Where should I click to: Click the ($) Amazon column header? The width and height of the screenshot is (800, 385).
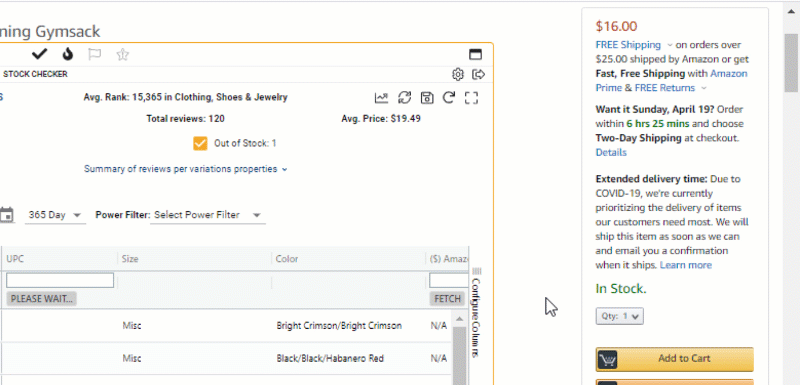(x=449, y=259)
